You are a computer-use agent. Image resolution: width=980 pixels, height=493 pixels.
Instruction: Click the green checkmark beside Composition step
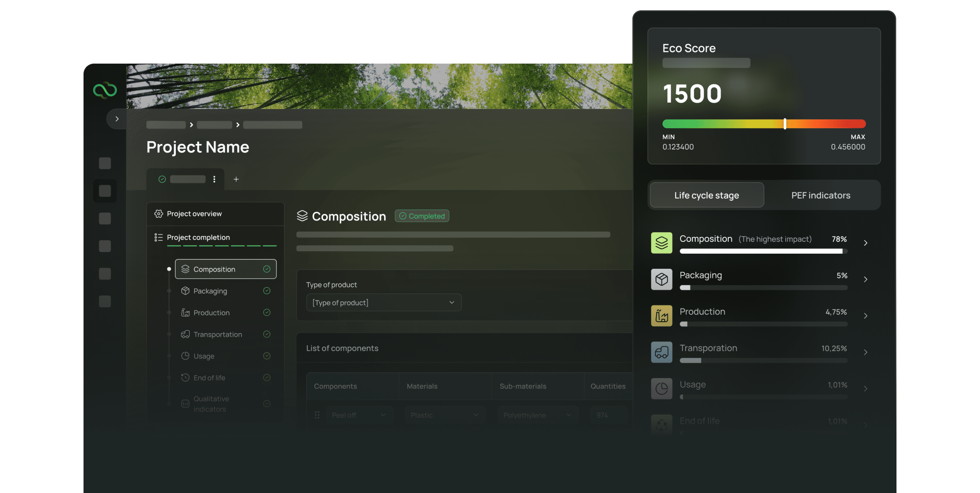point(267,268)
